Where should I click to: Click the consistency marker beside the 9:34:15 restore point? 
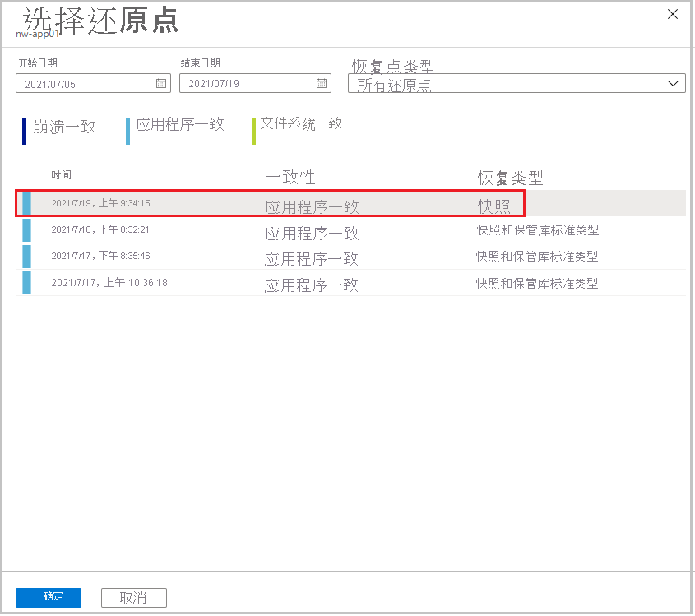pyautogui.click(x=26, y=203)
